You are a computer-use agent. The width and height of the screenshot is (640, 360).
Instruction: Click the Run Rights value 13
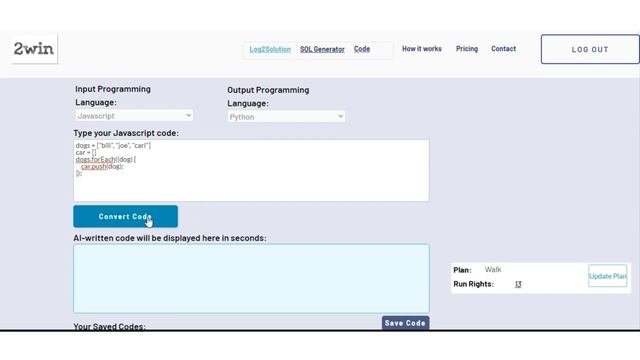point(518,284)
